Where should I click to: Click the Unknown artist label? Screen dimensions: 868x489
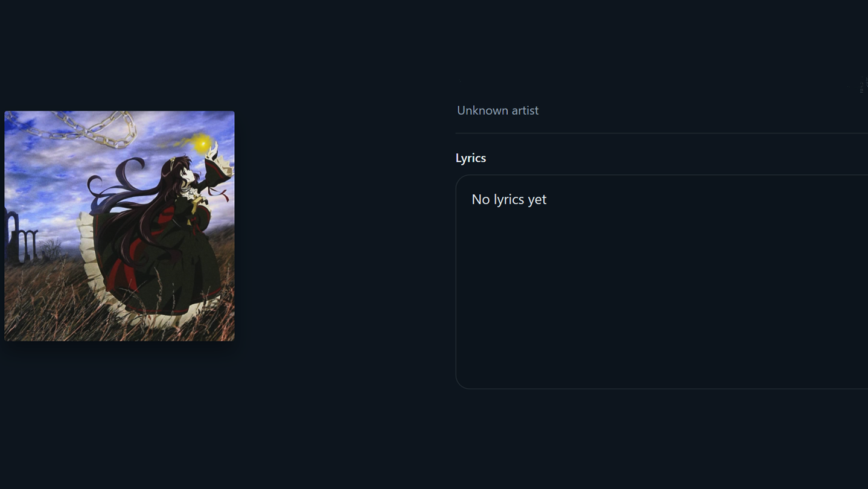pos(497,110)
